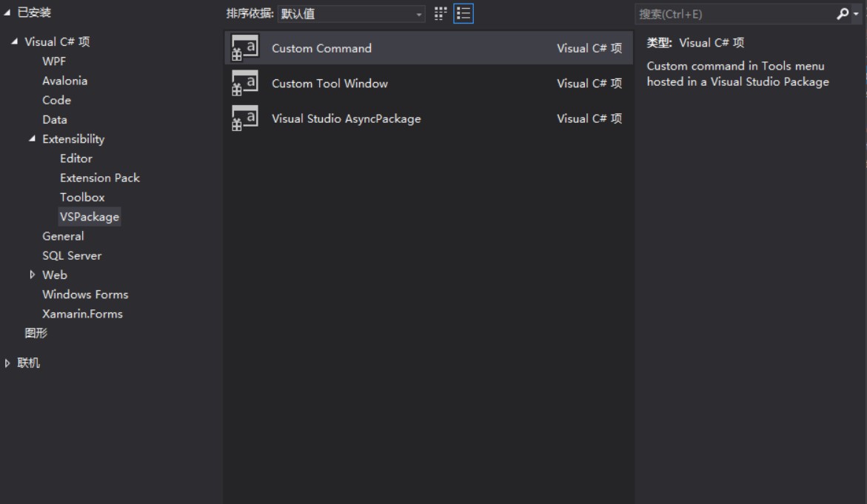The height and width of the screenshot is (504, 867).
Task: Collapse the Visual C# 项 node
Action: (14, 41)
